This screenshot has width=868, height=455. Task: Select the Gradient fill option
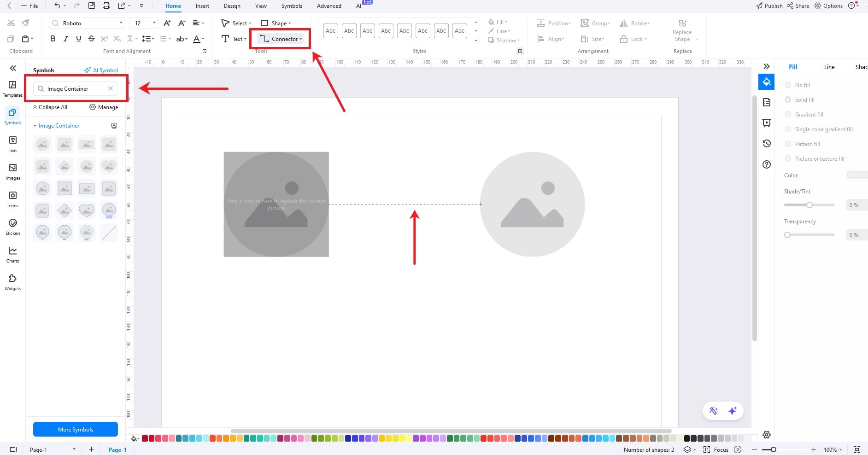[804, 114]
